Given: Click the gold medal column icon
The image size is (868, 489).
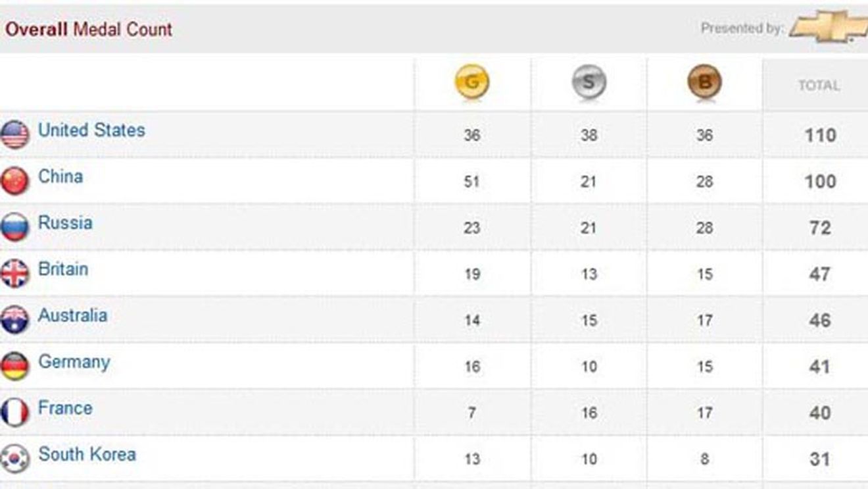Looking at the screenshot, I should tap(471, 83).
